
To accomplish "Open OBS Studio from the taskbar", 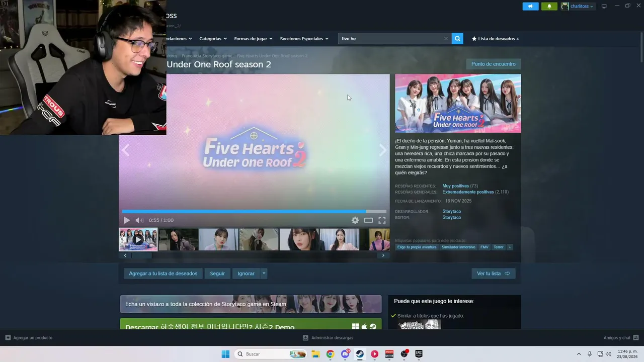I will (x=404, y=354).
